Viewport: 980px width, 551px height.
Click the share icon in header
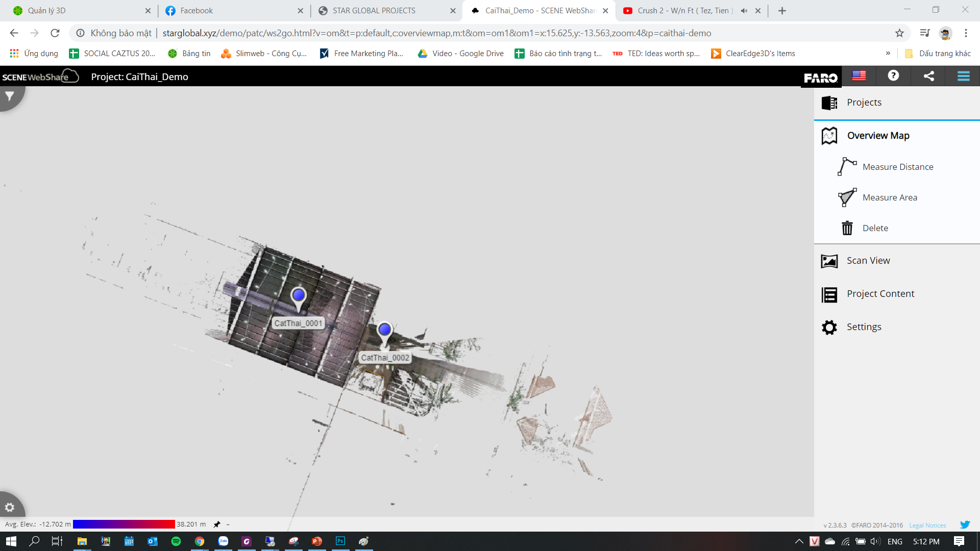tap(929, 76)
